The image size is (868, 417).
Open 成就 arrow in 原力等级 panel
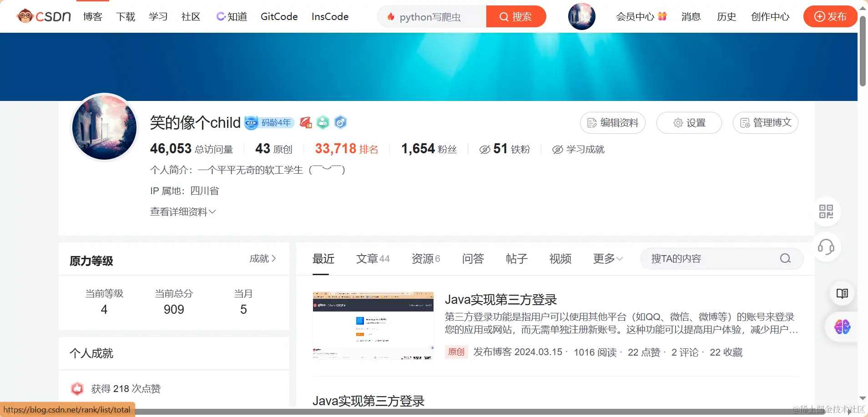pyautogui.click(x=262, y=258)
